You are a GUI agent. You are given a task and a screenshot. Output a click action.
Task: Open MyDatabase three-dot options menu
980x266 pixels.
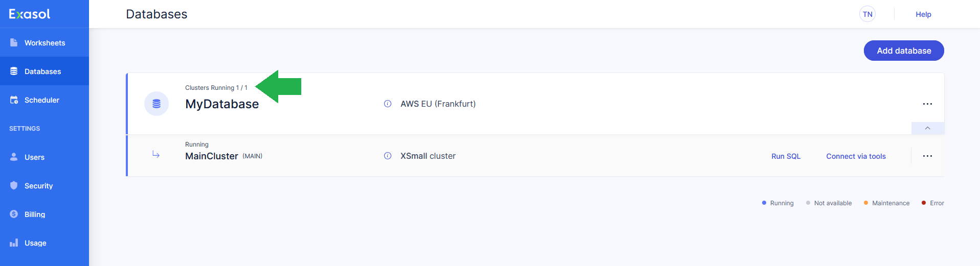(x=927, y=104)
